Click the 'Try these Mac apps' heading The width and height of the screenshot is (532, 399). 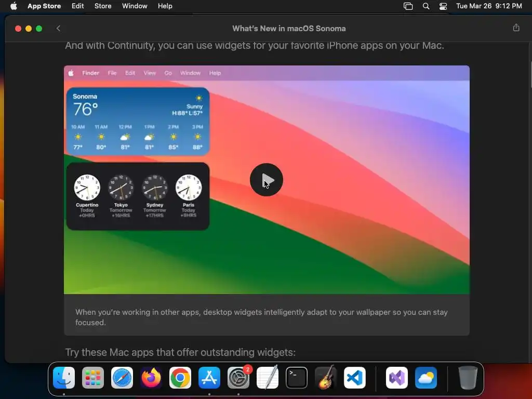tap(180, 352)
